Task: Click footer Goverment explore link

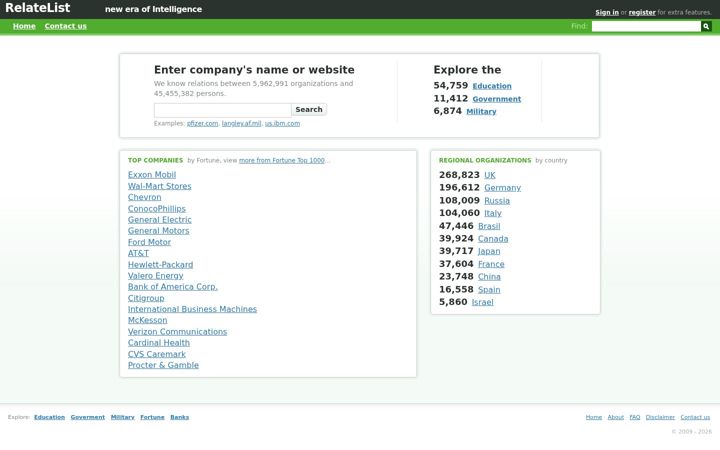Action: (88, 417)
